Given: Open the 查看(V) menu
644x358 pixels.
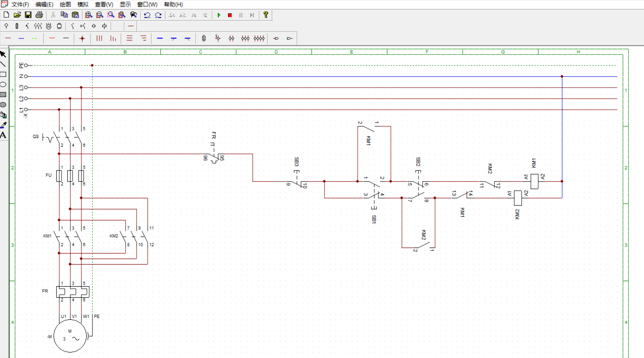Looking at the screenshot, I should pyautogui.click(x=104, y=4).
